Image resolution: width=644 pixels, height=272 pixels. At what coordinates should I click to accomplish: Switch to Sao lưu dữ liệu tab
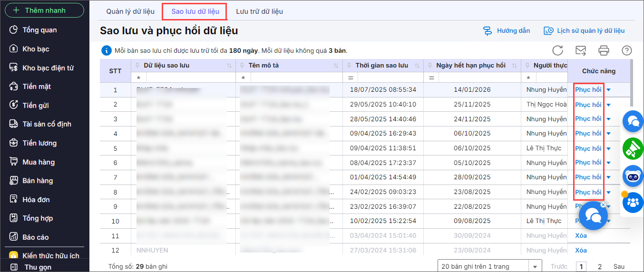pos(195,11)
